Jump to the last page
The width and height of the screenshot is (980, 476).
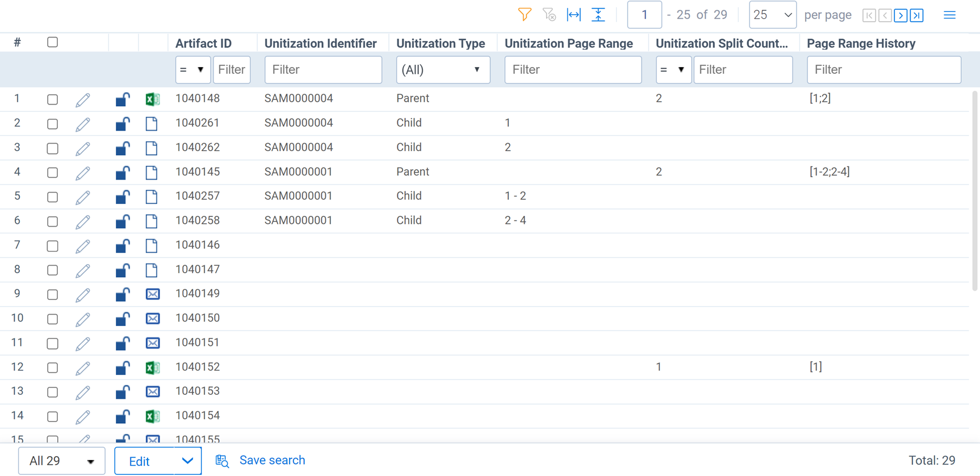tap(916, 15)
